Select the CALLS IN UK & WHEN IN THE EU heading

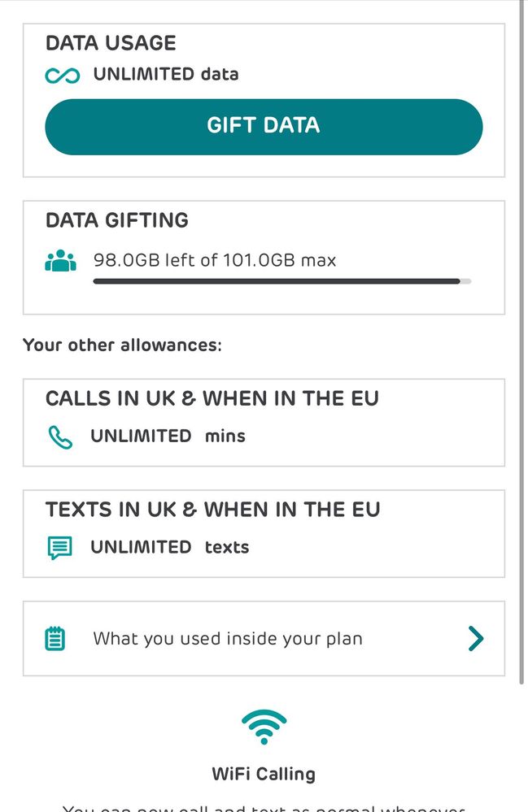[x=212, y=399]
